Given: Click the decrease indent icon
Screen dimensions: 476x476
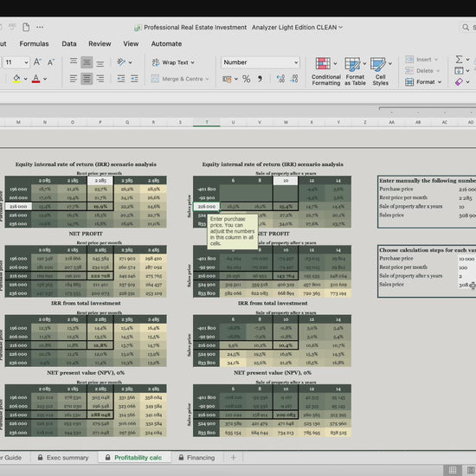Looking at the screenshot, I should click(x=121, y=79).
